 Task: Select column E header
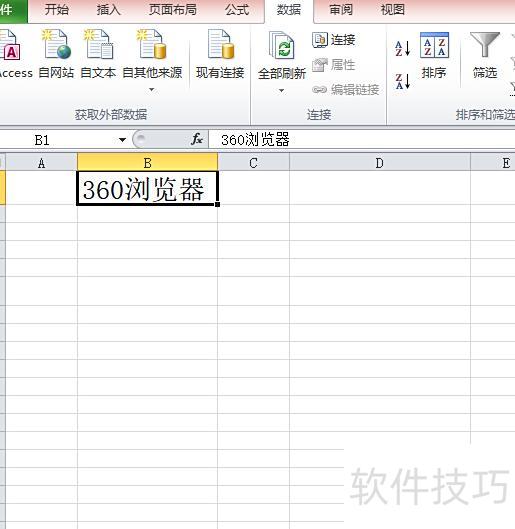(493, 163)
